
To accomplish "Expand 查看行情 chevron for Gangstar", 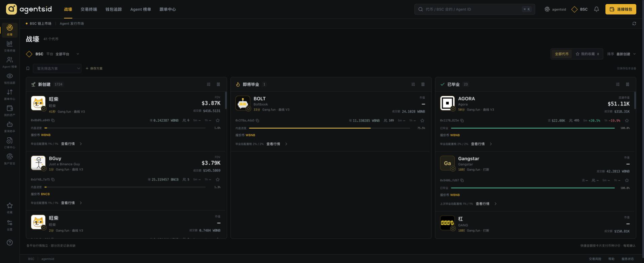I will click(495, 204).
